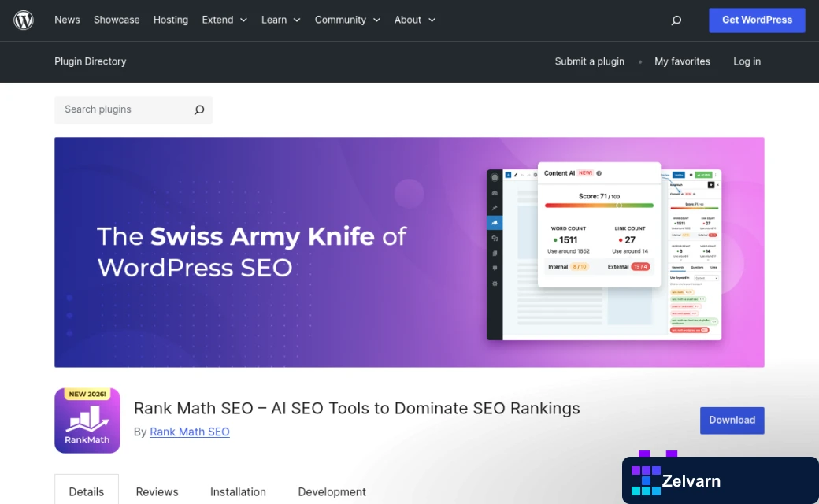Open the Hosting menu item
The width and height of the screenshot is (819, 504).
[x=171, y=20]
